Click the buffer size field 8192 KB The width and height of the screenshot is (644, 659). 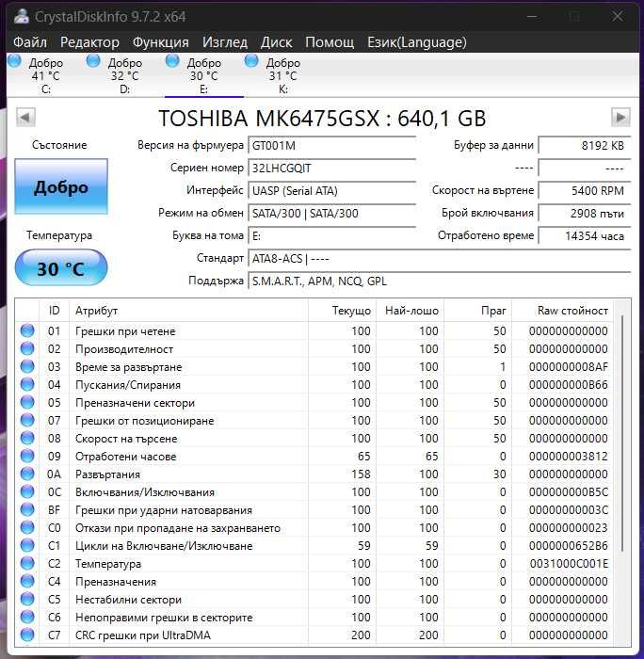pos(585,146)
